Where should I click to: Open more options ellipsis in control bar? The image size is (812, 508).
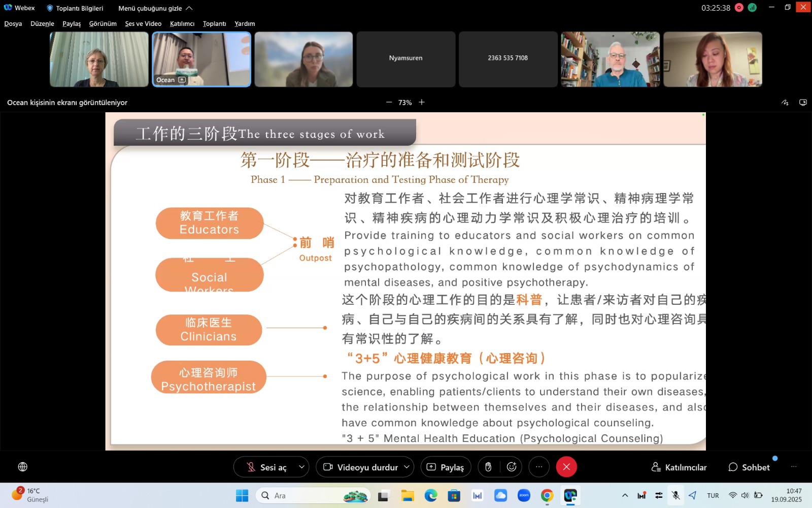(x=539, y=467)
